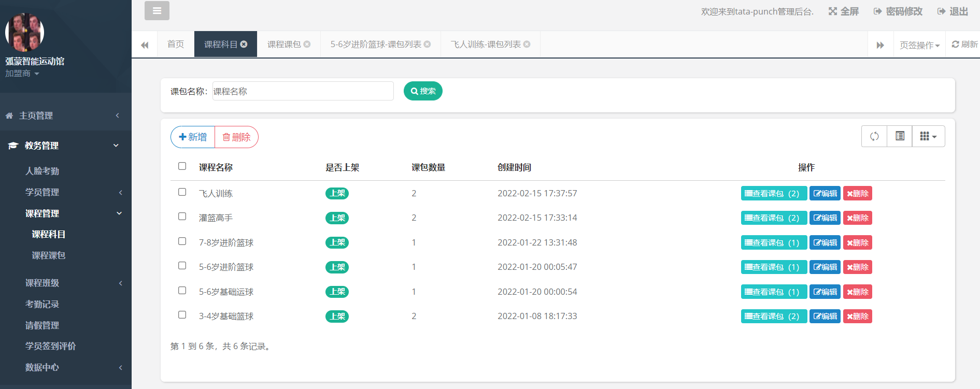Click the table refresh icon button

coord(874,136)
